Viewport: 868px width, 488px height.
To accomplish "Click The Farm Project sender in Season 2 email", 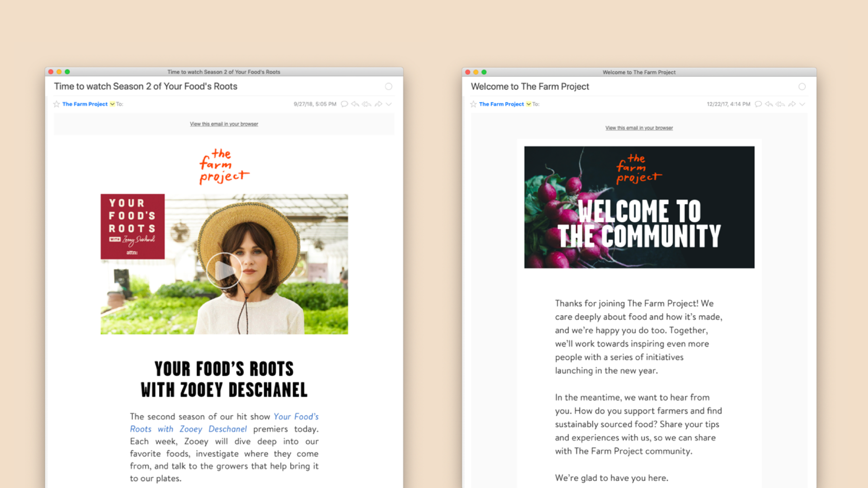I will [85, 104].
